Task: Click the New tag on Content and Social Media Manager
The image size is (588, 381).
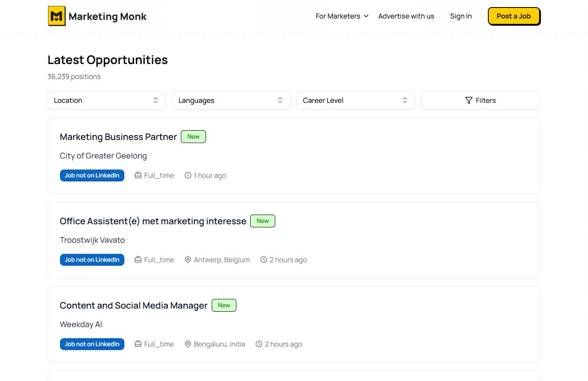Action: tap(224, 306)
